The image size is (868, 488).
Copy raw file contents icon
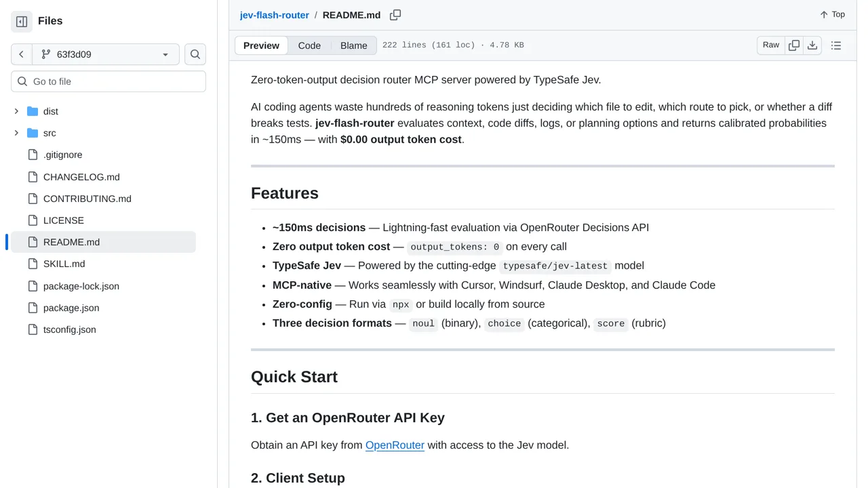coord(794,45)
